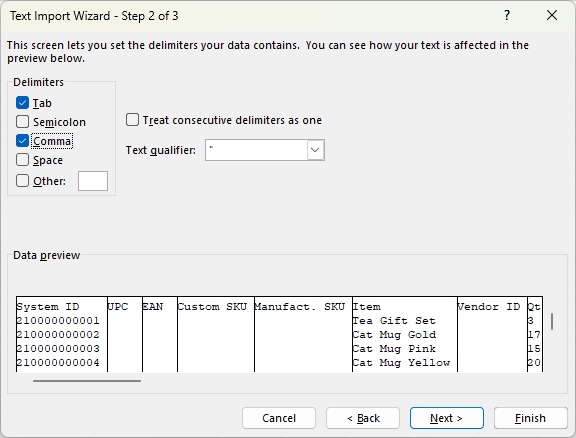This screenshot has height=438, width=576.
Task: Click the 210000000003 preview cell
Action: coord(58,349)
